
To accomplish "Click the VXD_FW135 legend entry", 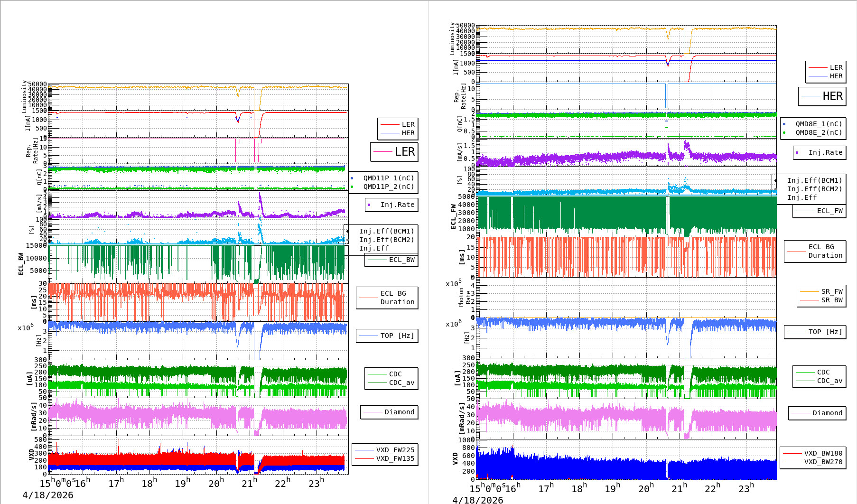I will (395, 458).
